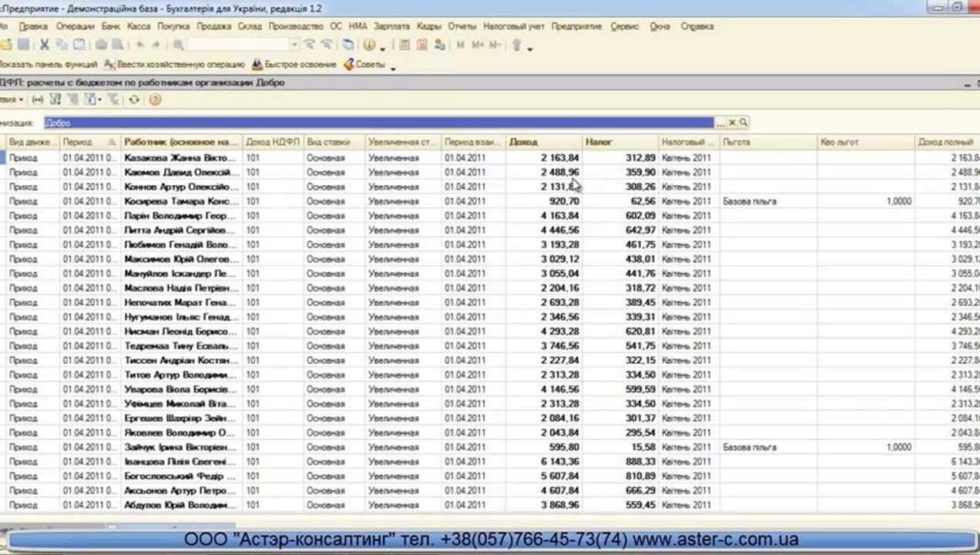Click Показать панель функций button

(x=49, y=65)
